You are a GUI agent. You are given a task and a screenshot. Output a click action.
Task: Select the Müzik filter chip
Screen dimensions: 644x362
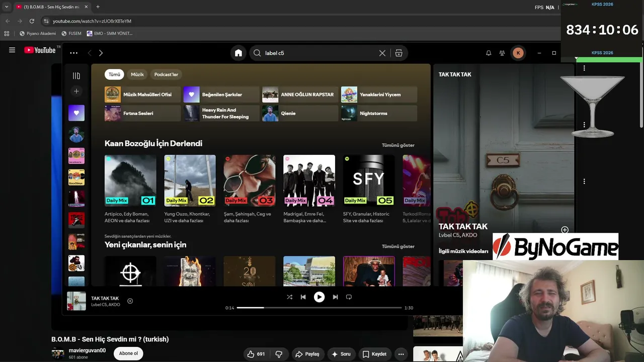coord(137,74)
